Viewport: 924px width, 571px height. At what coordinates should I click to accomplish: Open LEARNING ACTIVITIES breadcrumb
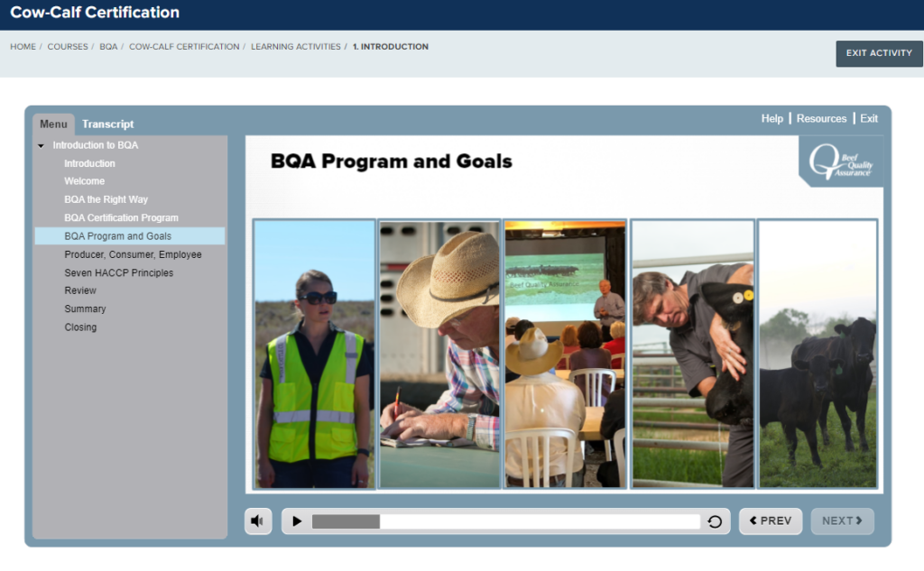point(296,47)
